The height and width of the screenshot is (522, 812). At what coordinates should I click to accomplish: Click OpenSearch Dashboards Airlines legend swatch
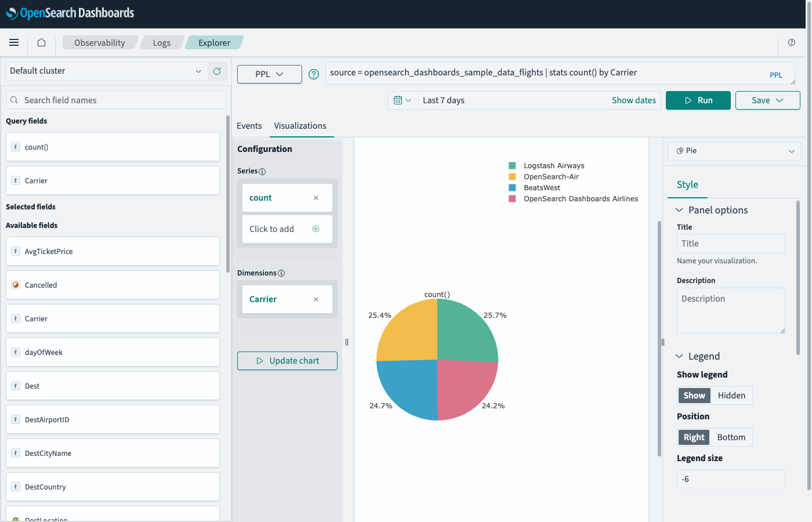coord(512,199)
